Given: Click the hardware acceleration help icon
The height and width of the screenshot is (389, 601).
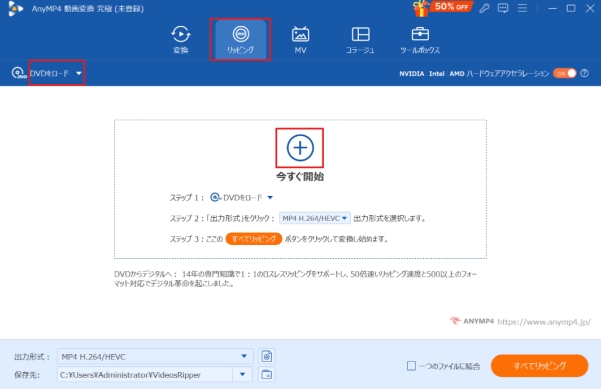Looking at the screenshot, I should tap(585, 73).
